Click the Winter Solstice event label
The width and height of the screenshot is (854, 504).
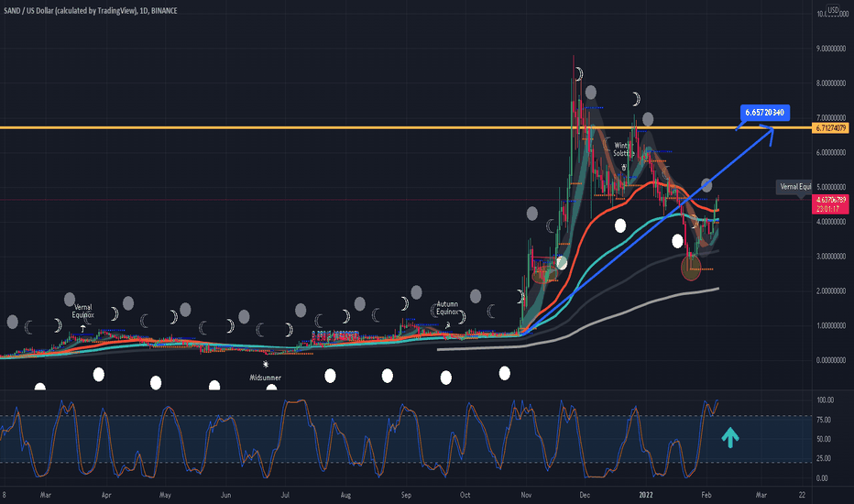[x=624, y=149]
